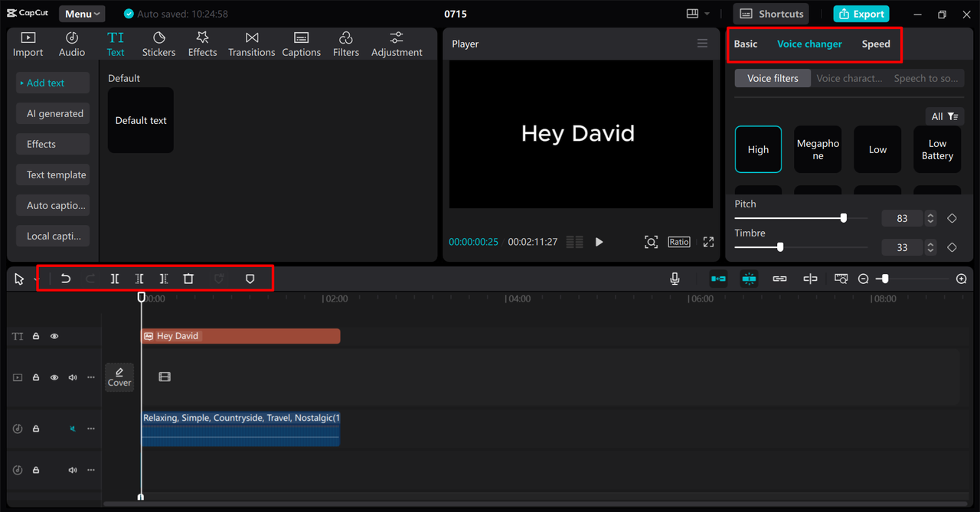This screenshot has height=512, width=980.
Task: Open the preview axis ruler icon
Action: click(x=841, y=279)
